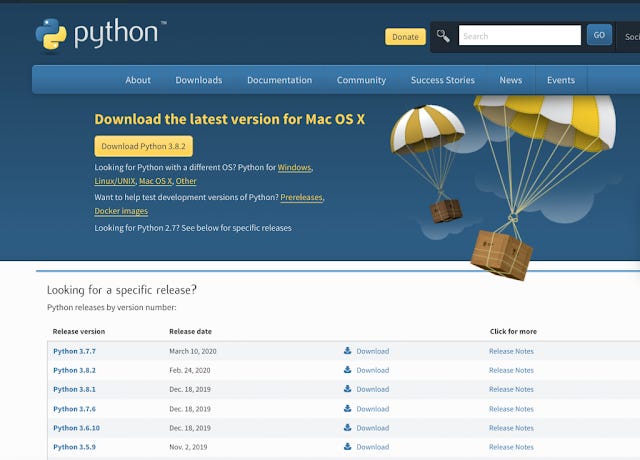Screen dimensions: 640x460
Task: Click Download text link for Python 3.7.6
Action: pos(373,409)
